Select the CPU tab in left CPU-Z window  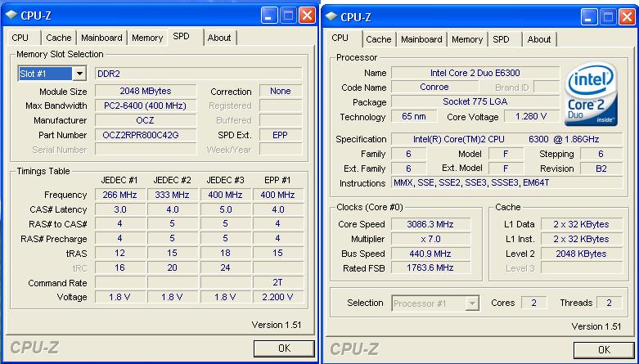(x=20, y=38)
